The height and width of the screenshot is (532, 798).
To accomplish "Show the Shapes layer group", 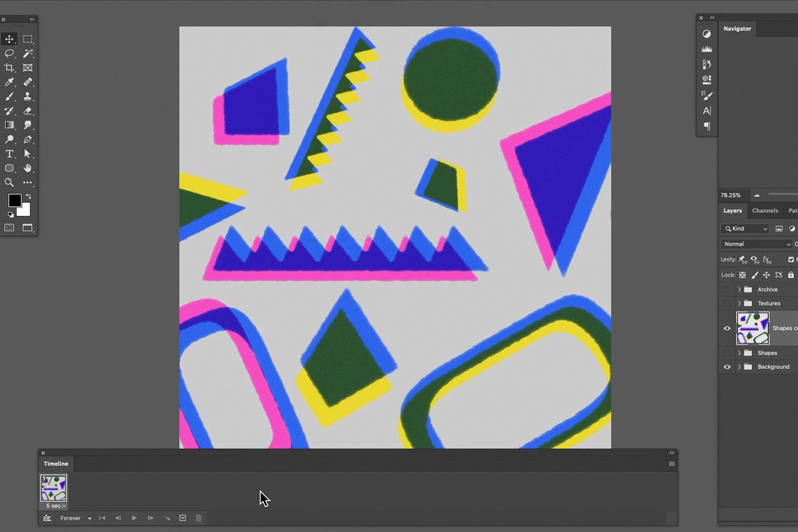I will [x=727, y=353].
